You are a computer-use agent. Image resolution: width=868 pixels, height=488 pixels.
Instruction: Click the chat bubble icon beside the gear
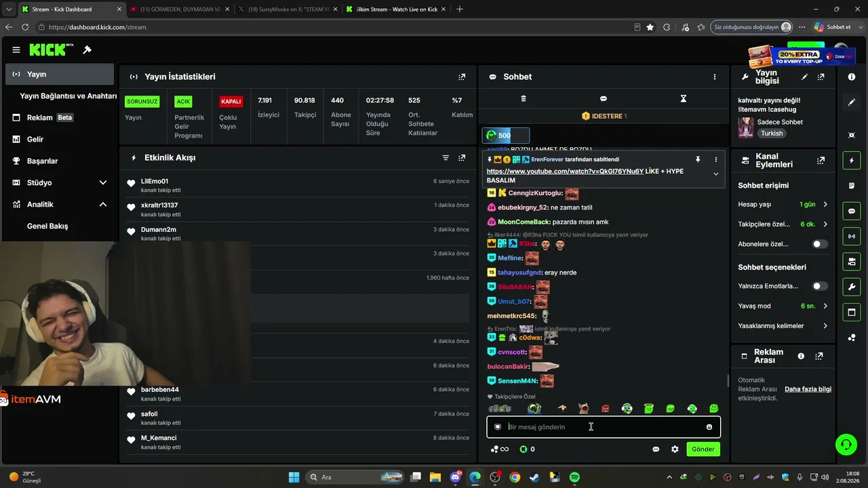tap(656, 449)
